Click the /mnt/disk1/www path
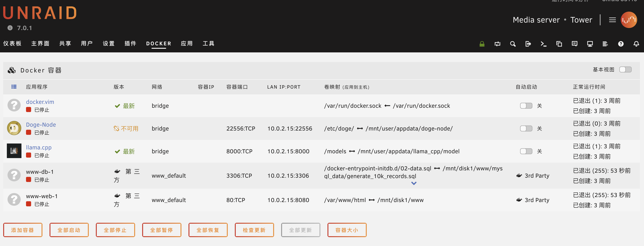This screenshot has width=644, height=246. 400,200
